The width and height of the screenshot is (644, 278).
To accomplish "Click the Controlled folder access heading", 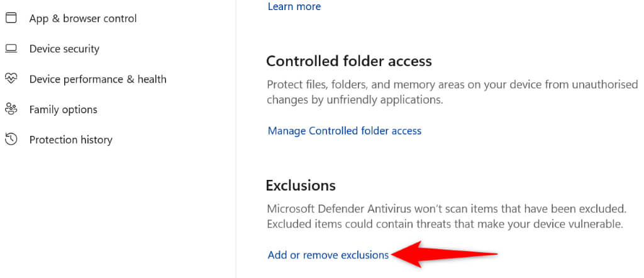I will click(348, 61).
